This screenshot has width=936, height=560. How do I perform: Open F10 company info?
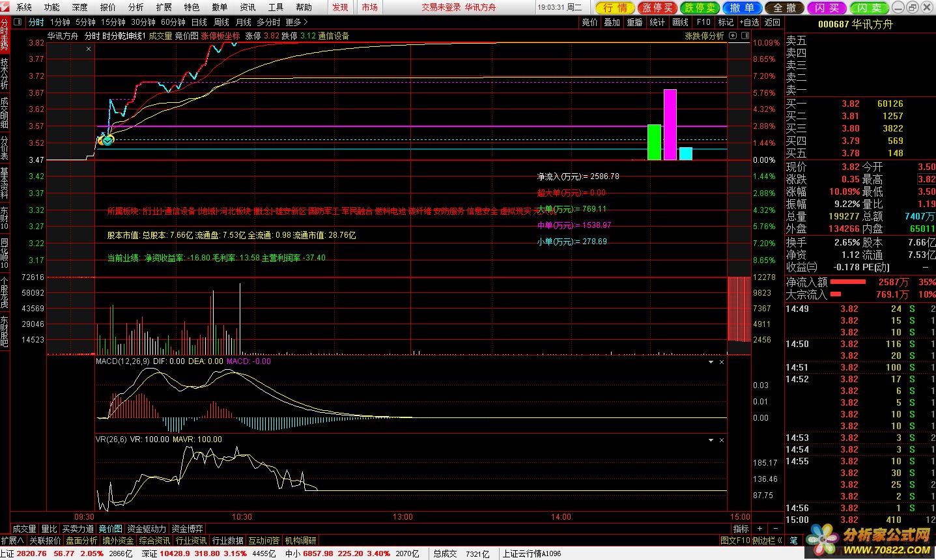703,22
